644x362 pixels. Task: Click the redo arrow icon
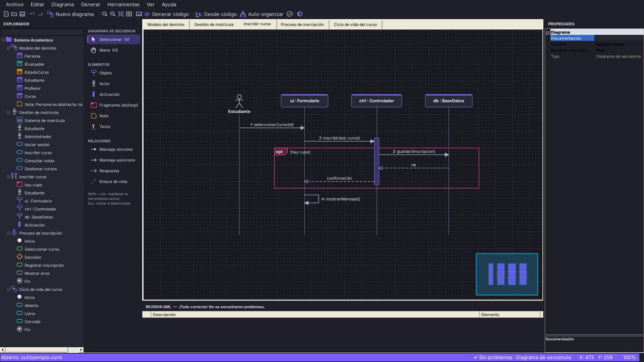[x=41, y=14]
